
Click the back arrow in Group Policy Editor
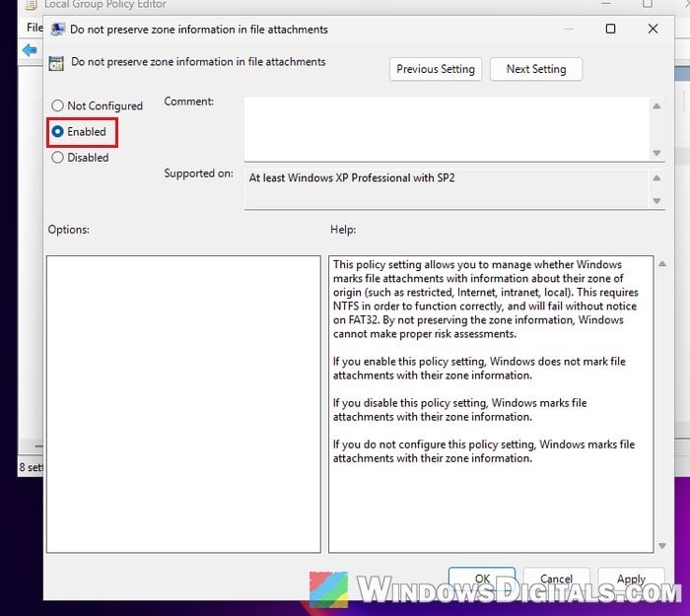pos(30,50)
